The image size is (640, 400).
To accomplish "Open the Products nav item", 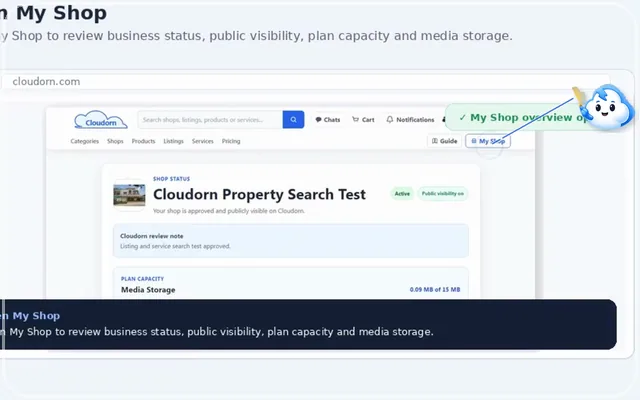I will point(143,141).
